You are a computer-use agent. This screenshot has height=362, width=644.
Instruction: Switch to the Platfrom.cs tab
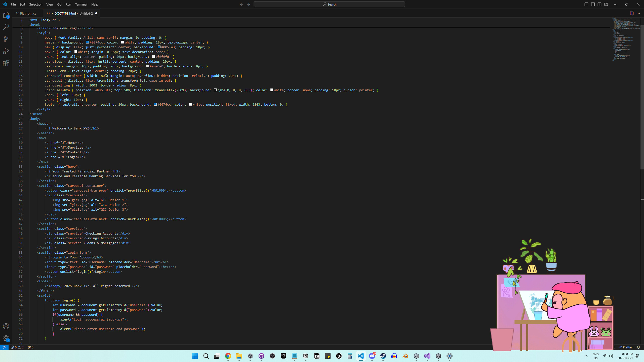coord(28,13)
